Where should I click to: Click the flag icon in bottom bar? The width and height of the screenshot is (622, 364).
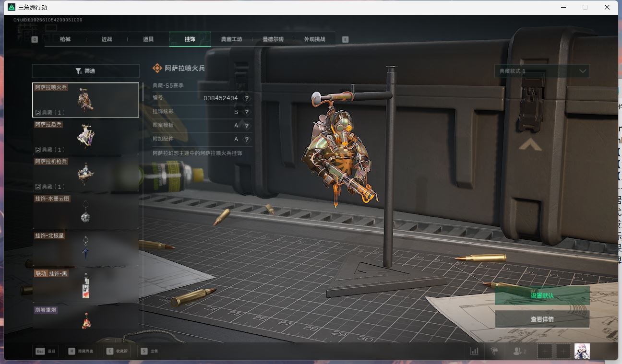pos(494,351)
